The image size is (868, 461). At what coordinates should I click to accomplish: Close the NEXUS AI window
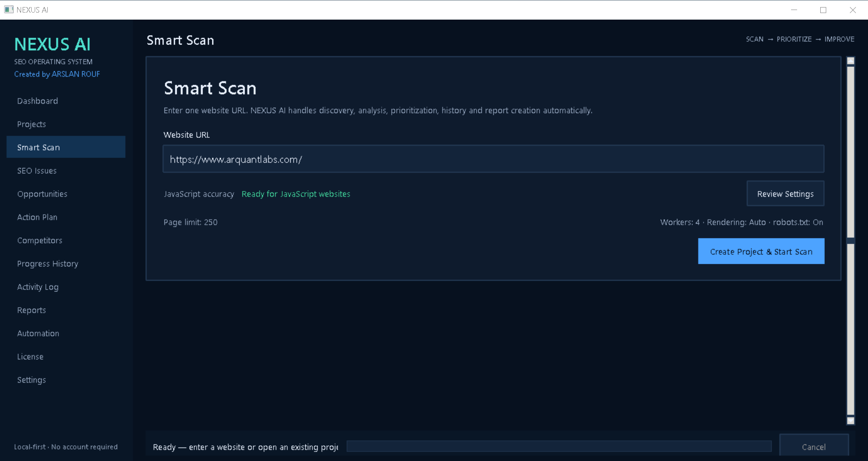pyautogui.click(x=853, y=10)
